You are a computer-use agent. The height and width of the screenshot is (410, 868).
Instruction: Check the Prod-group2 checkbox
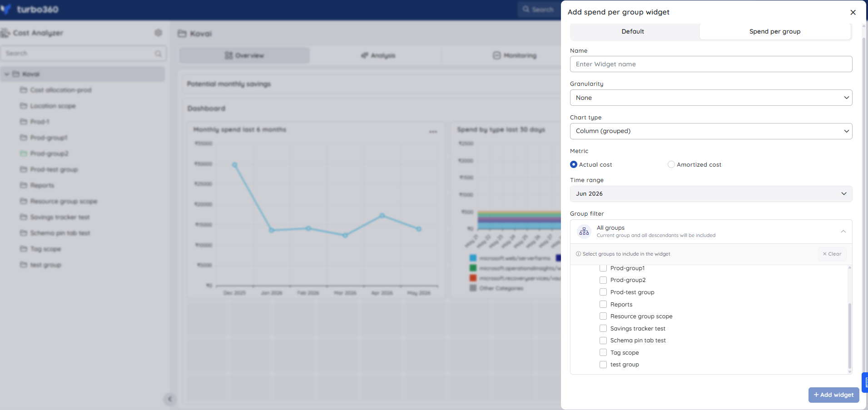[603, 280]
